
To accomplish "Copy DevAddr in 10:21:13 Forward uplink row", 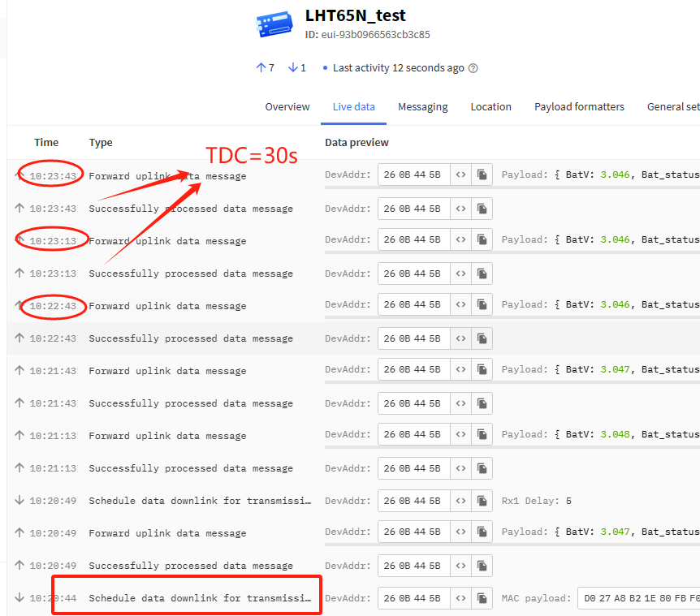I will click(x=482, y=434).
